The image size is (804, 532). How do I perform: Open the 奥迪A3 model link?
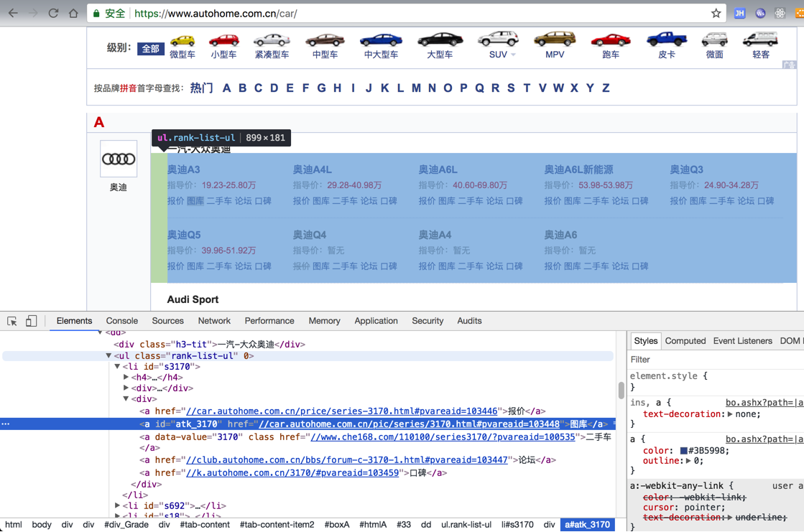click(183, 169)
